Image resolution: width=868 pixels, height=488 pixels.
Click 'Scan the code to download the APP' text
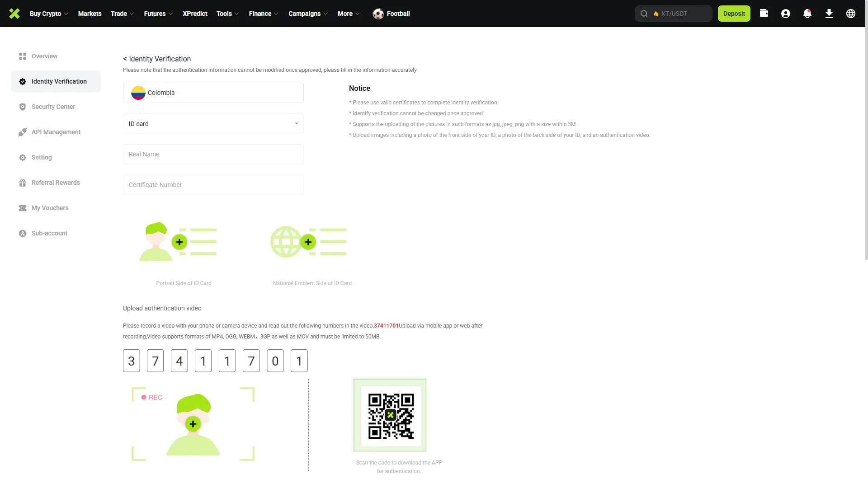click(399, 463)
